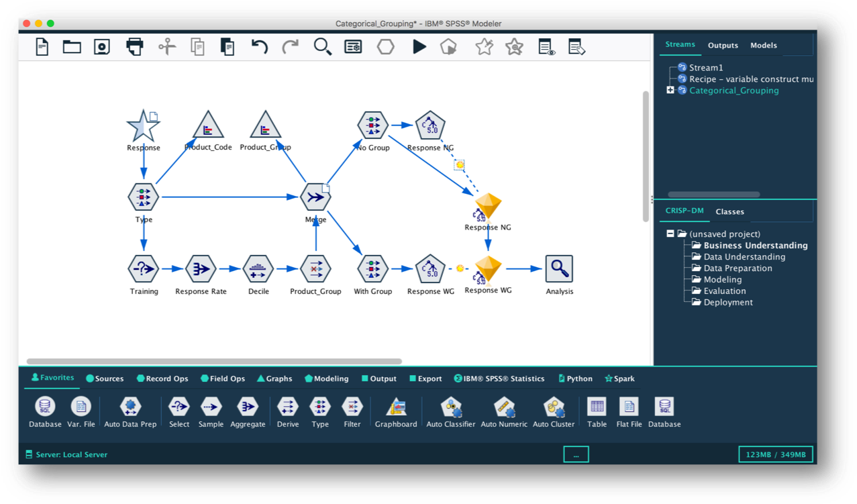Expand the Categorical_Grouping stream tree
857x504 pixels.
coord(670,90)
